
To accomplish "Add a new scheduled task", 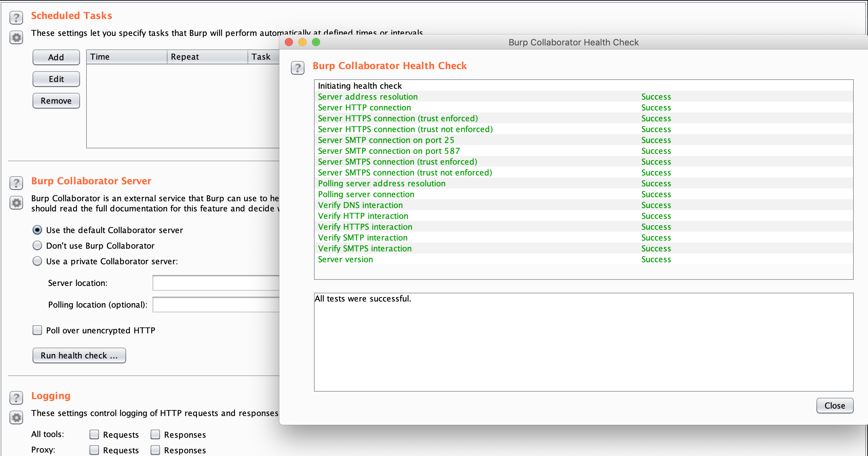I will coord(56,57).
